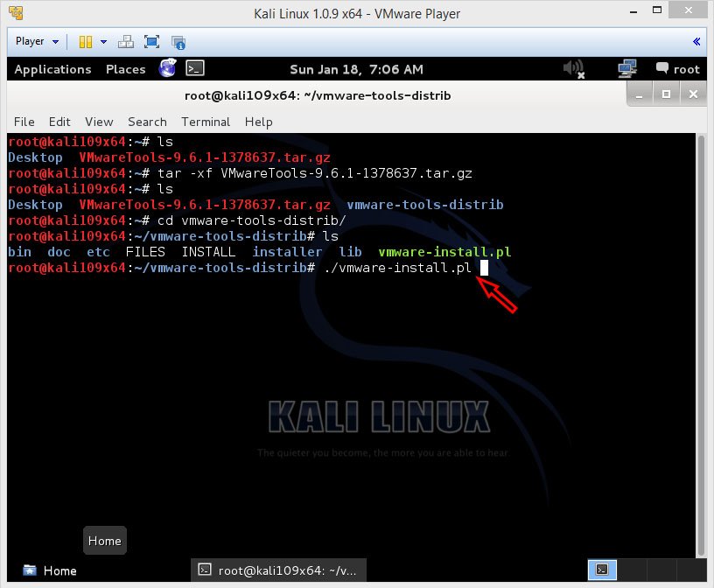Click the 'INSTALL' file name in listing
The width and height of the screenshot is (714, 588).
(208, 252)
